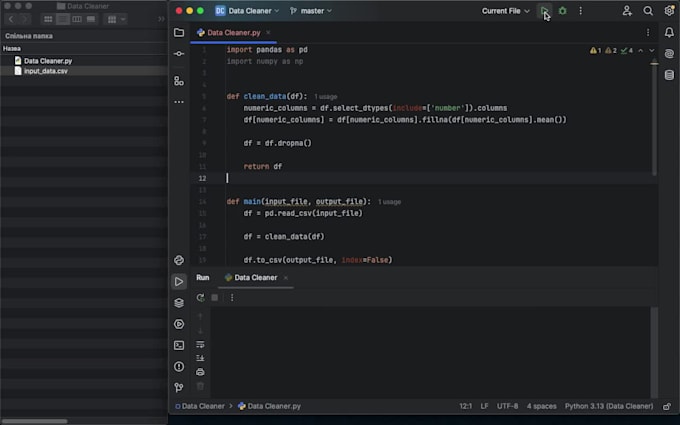Screen dimensions: 680x425
Task: Open the Code With Me user icon
Action: coord(627,11)
